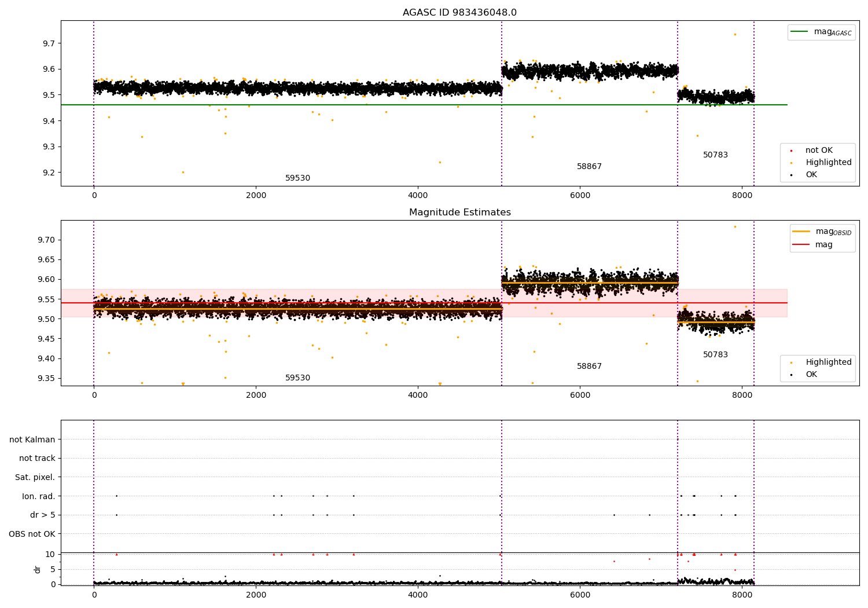
Task: Click the 4000 x-axis tick under middle plot
Action: pyautogui.click(x=418, y=395)
